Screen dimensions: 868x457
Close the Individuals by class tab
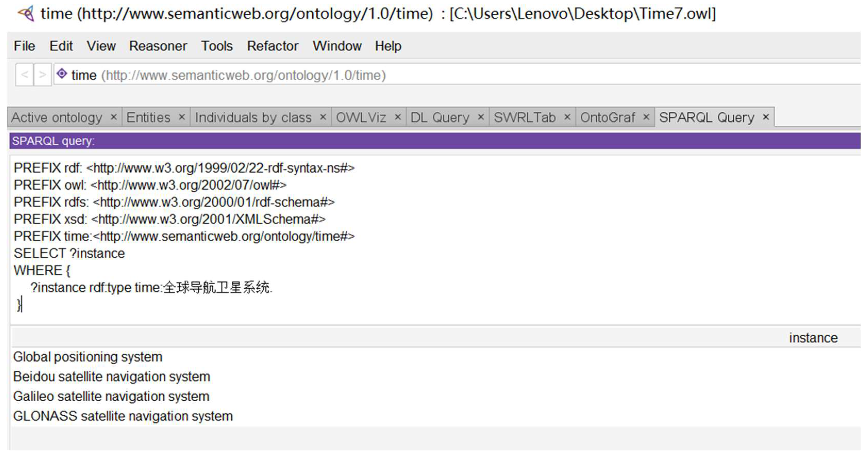click(323, 117)
